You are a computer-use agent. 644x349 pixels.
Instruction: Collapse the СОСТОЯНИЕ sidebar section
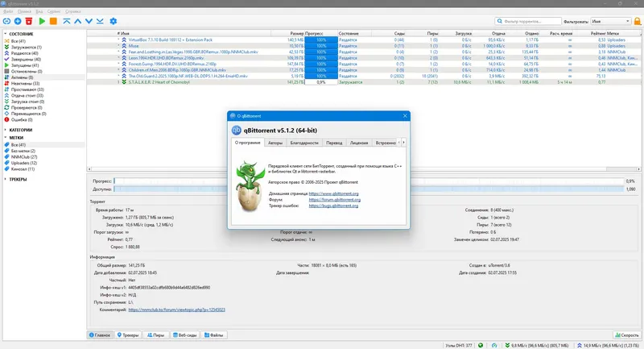6,34
